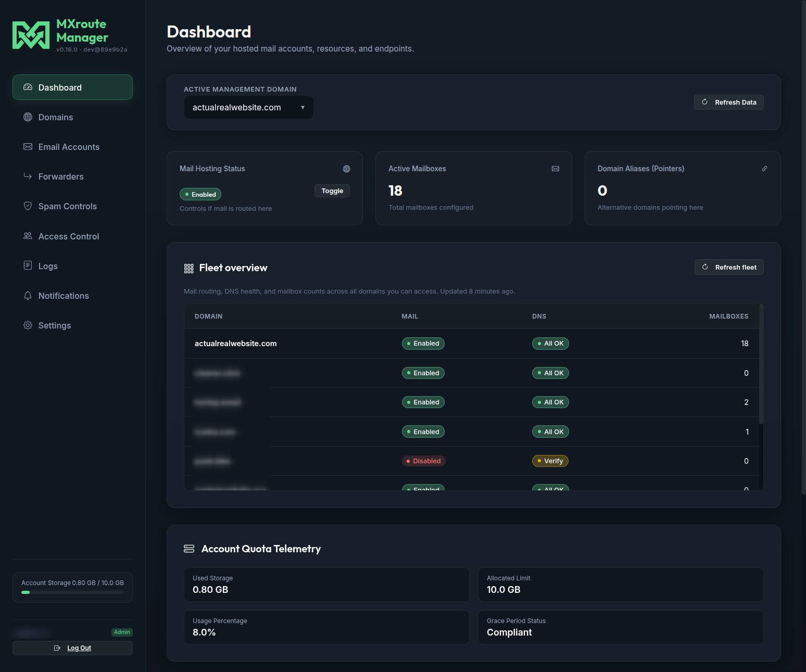
Task: Open the active management domain dropdown
Action: (249, 107)
